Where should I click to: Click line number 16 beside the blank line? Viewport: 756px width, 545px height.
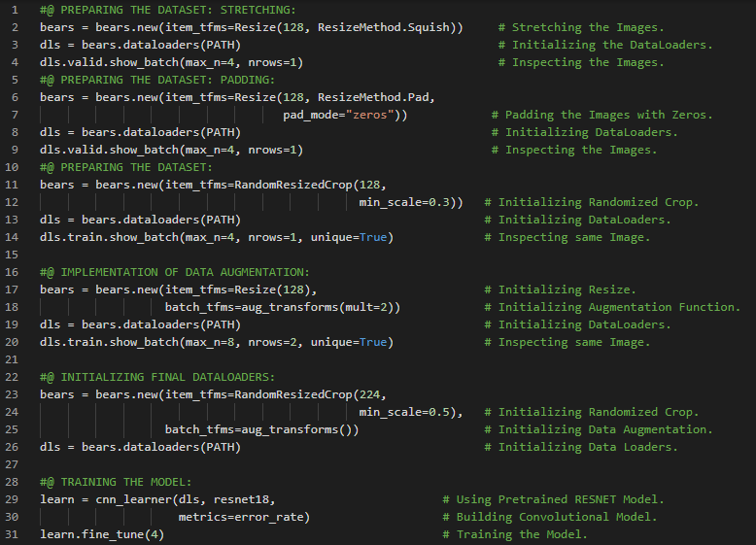[12, 255]
